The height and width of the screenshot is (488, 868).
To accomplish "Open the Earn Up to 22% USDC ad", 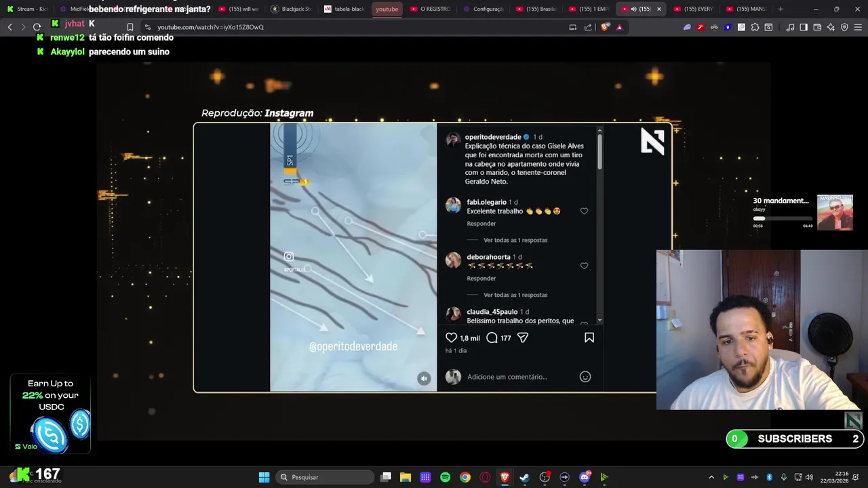I will pyautogui.click(x=51, y=413).
